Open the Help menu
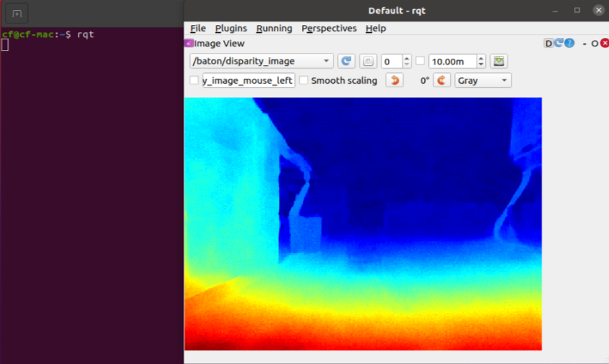The image size is (609, 364). 376,29
